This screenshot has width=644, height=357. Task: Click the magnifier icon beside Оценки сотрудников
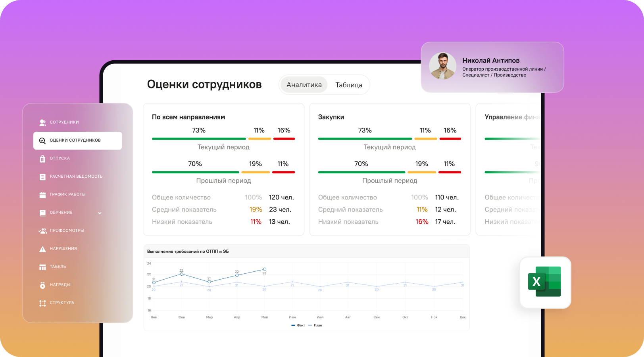42,140
